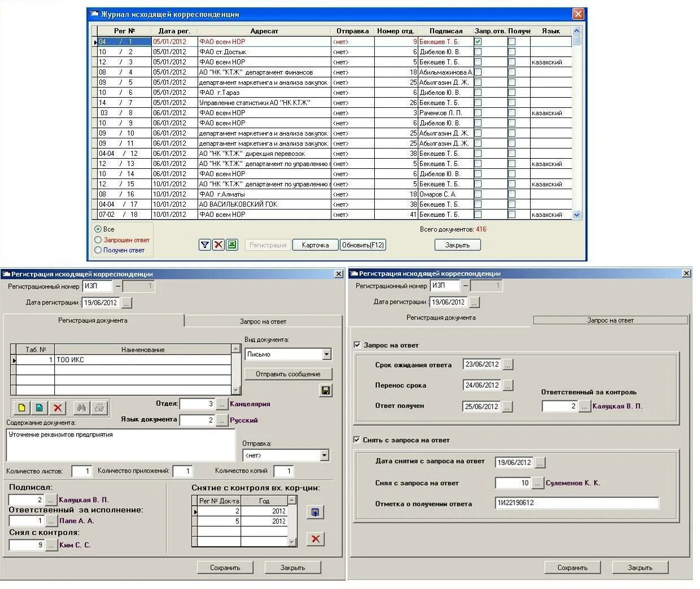Open date picker next to Дата регистрации in left form

point(126,303)
